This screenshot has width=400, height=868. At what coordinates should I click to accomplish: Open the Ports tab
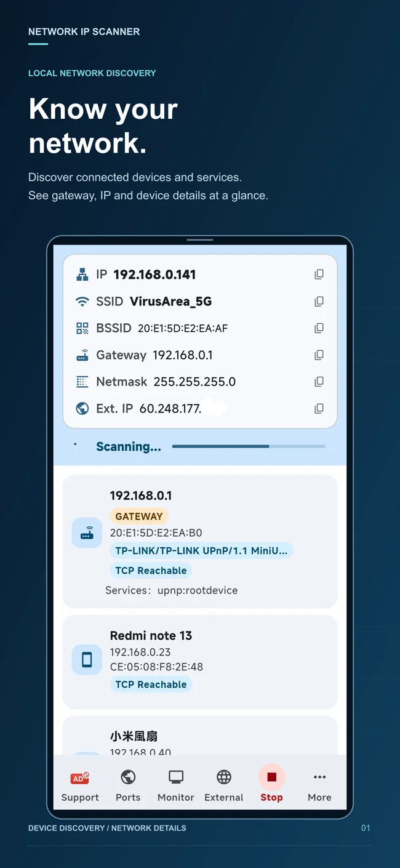tap(128, 787)
